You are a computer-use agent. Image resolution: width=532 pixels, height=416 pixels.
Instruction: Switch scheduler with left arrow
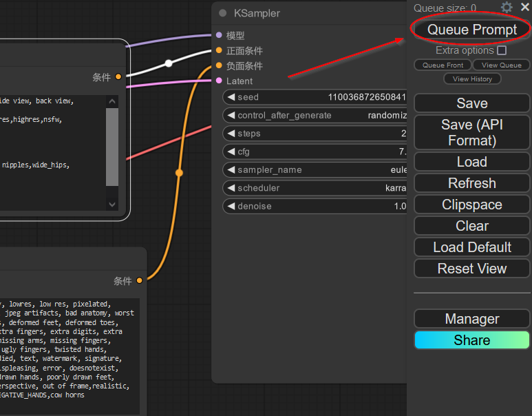point(231,188)
